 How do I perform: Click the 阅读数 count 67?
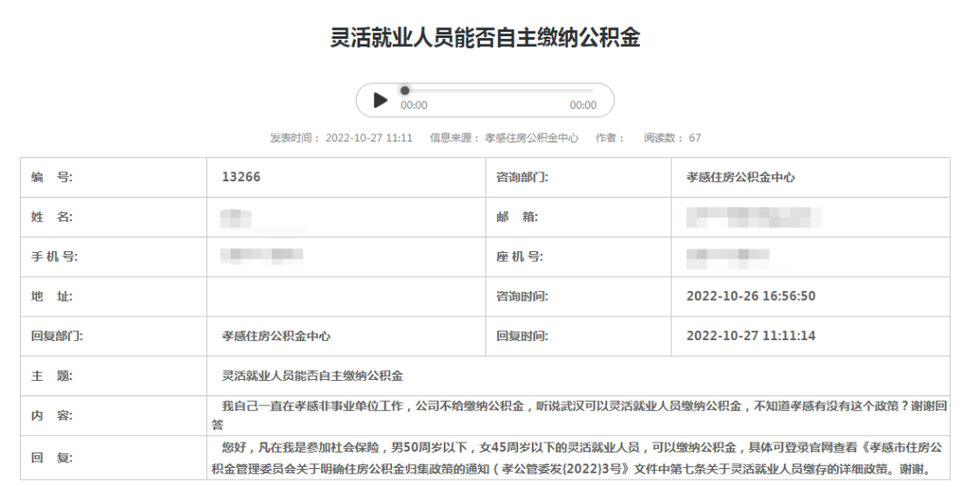coord(694,138)
